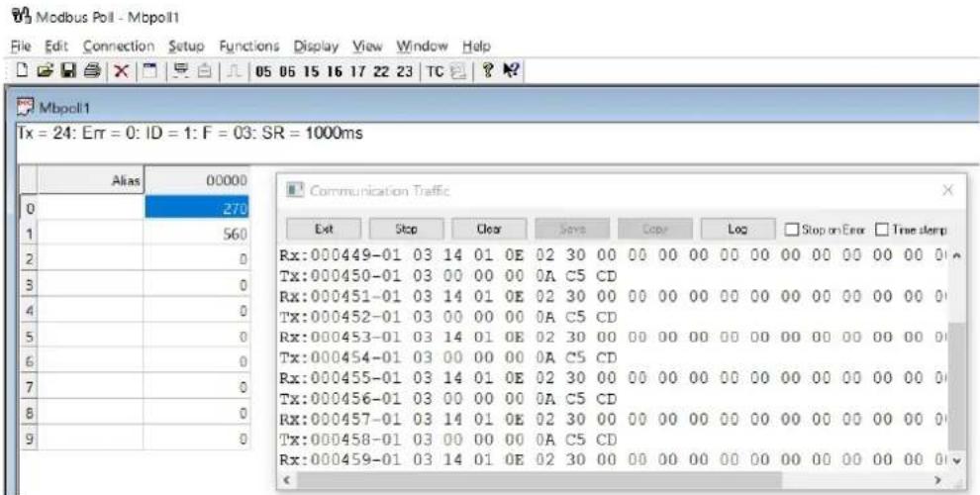
Task: Click the New document icon
Action: click(x=24, y=71)
